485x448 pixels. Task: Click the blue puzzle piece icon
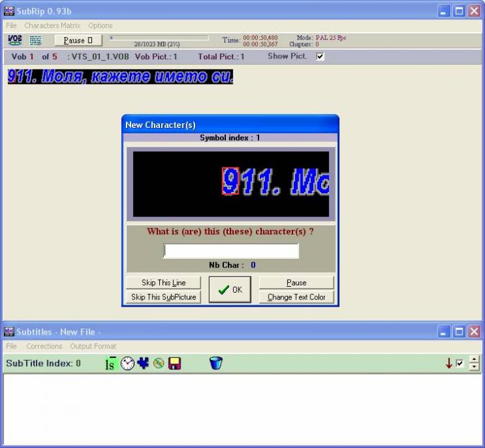click(x=143, y=363)
